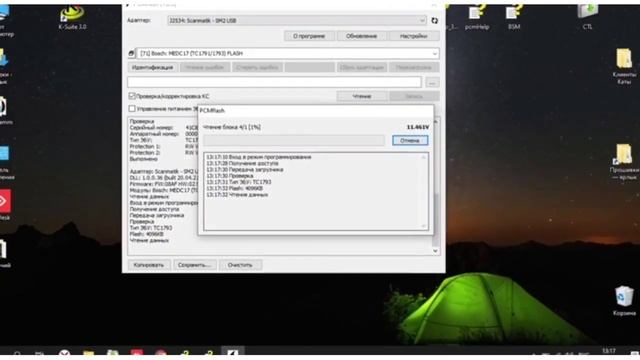Open the BSM desktop file
Screen dimensions: 640x360
514,18
